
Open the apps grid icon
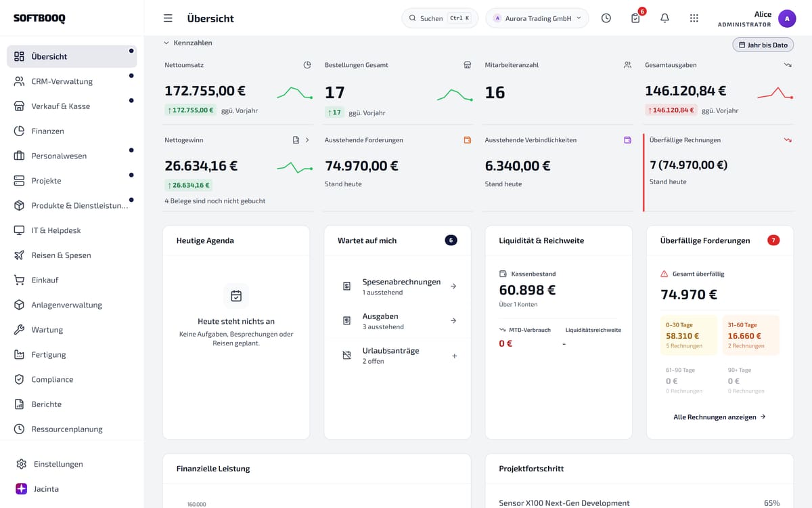(694, 18)
